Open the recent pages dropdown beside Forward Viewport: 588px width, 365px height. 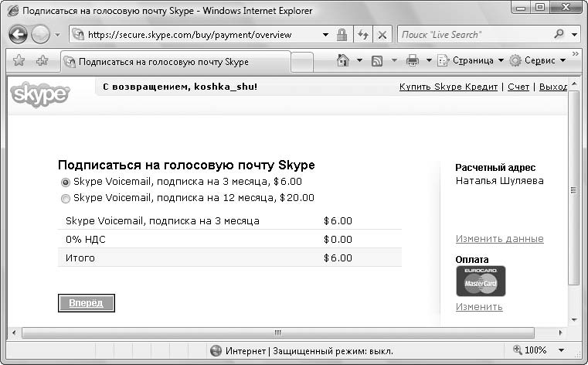click(x=57, y=35)
